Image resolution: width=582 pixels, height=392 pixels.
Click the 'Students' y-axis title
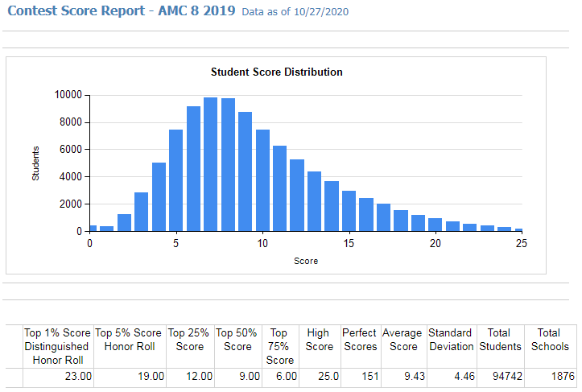(35, 163)
